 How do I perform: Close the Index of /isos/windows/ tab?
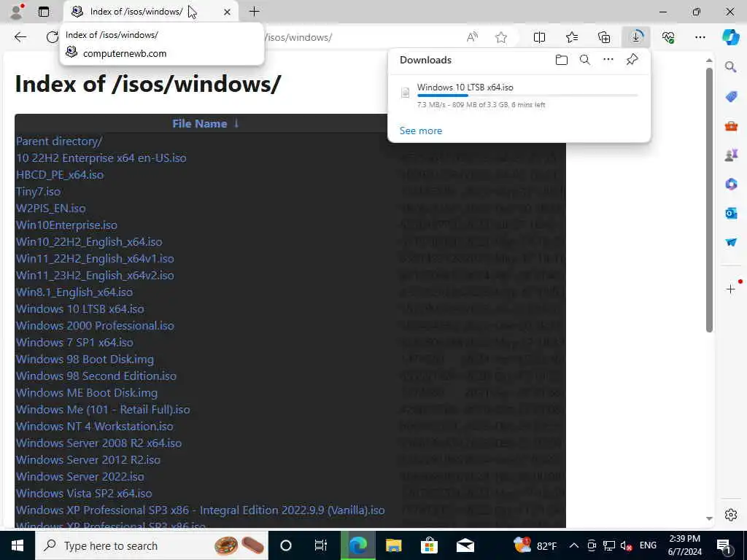pyautogui.click(x=228, y=12)
